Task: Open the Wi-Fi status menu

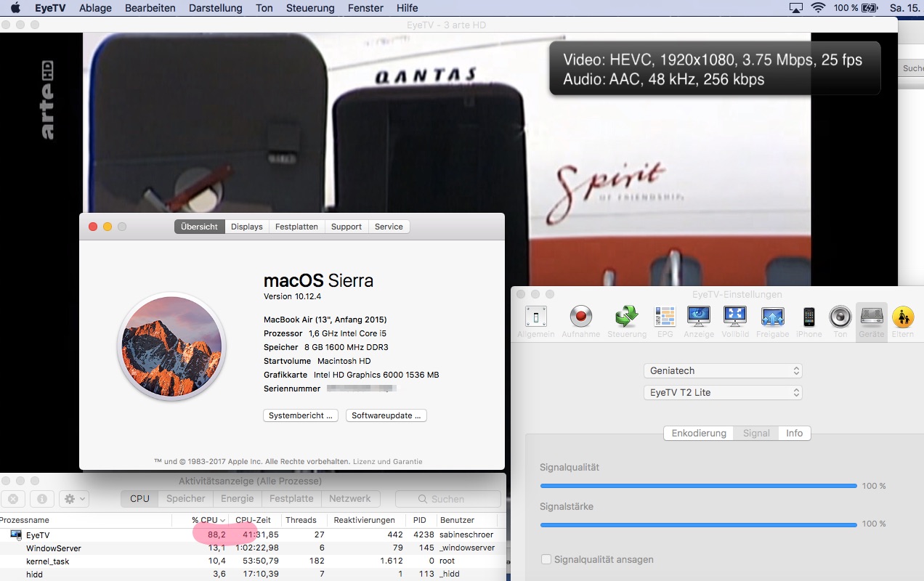Action: pyautogui.click(x=819, y=8)
